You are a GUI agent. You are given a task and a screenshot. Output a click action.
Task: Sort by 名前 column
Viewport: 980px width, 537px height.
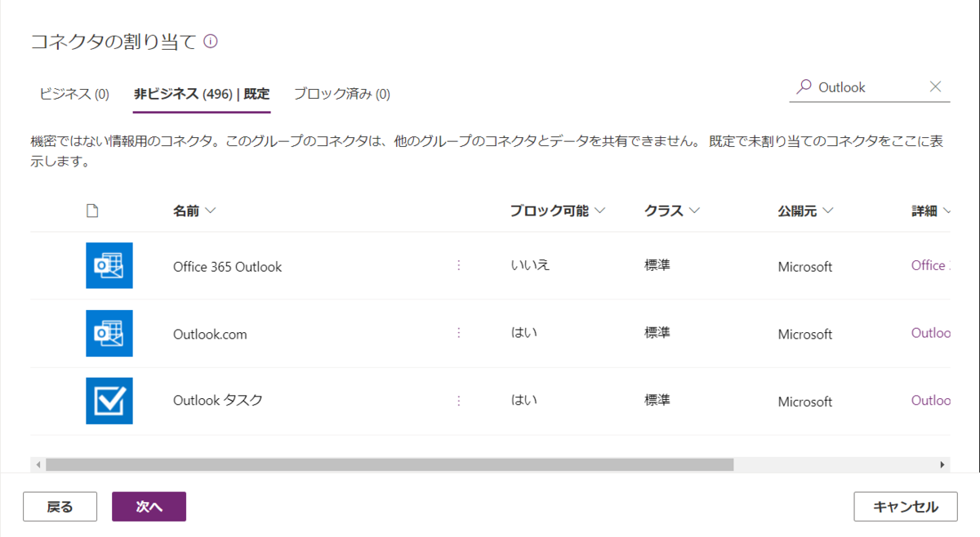point(194,211)
